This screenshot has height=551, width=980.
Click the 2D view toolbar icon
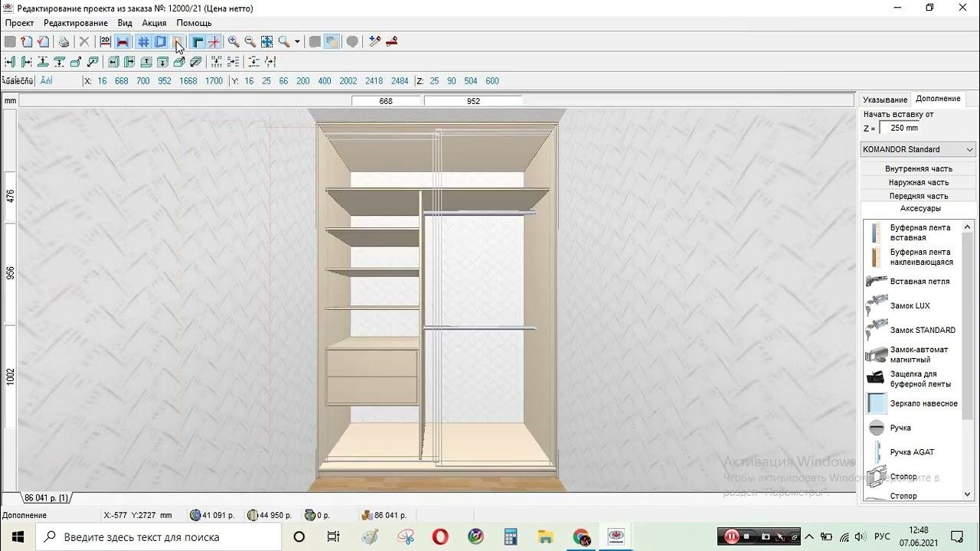(105, 42)
